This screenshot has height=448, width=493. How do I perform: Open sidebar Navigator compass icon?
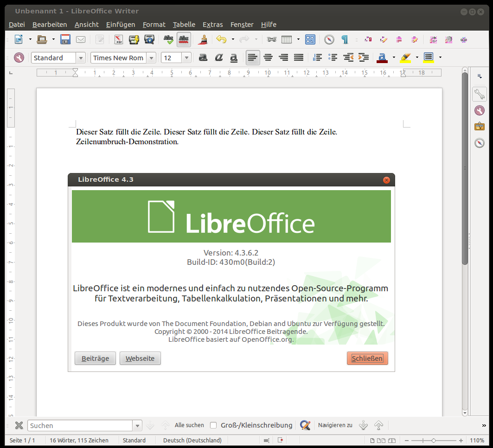pos(480,143)
